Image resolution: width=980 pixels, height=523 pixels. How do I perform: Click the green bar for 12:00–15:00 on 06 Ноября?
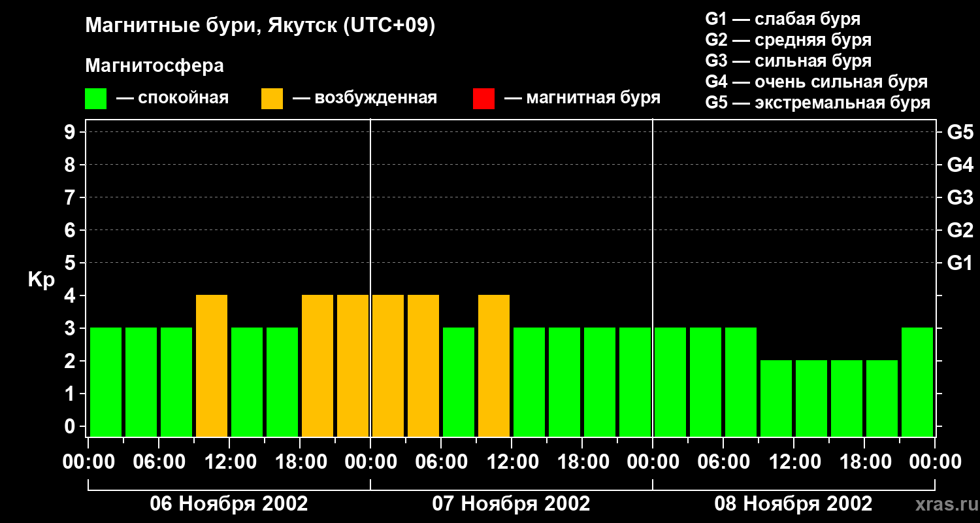coord(247,382)
